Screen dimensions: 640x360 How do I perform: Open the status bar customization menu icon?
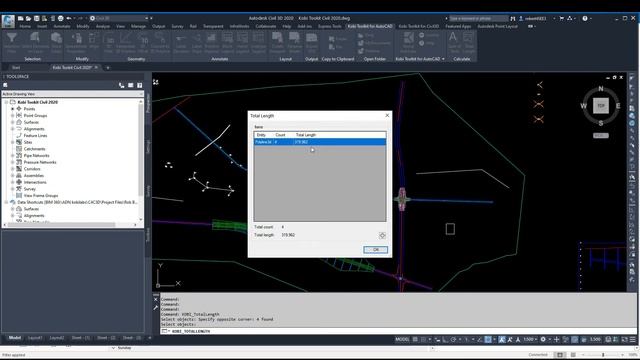[633, 339]
